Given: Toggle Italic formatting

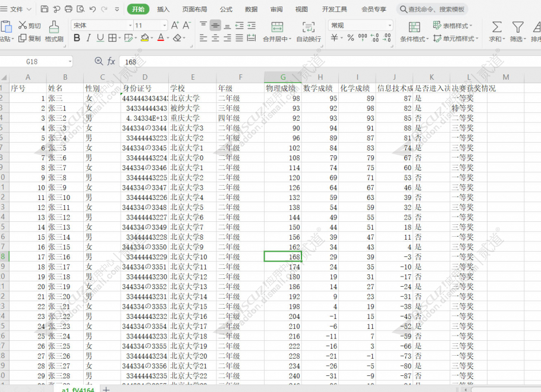Looking at the screenshot, I should tap(89, 38).
